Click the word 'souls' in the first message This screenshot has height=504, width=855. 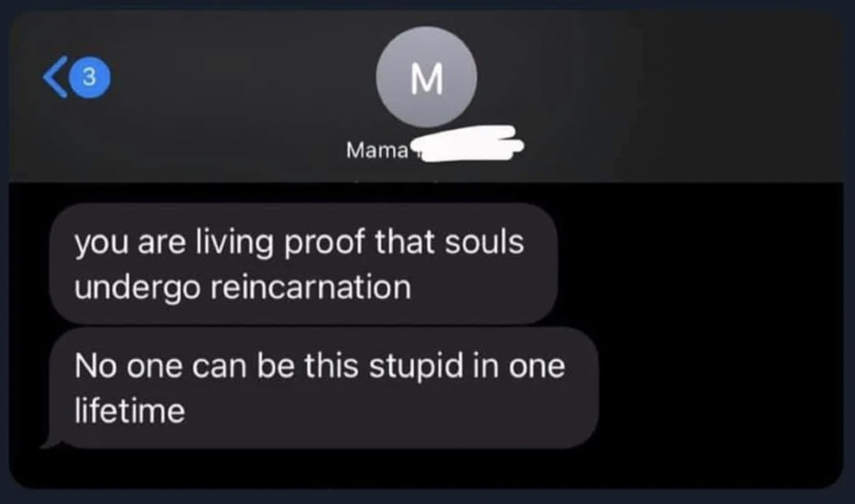484,242
